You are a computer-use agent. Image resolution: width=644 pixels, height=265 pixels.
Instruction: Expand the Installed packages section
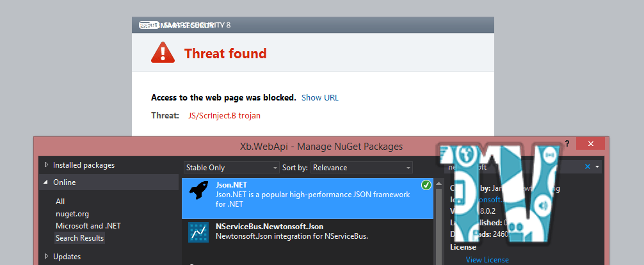click(46, 165)
